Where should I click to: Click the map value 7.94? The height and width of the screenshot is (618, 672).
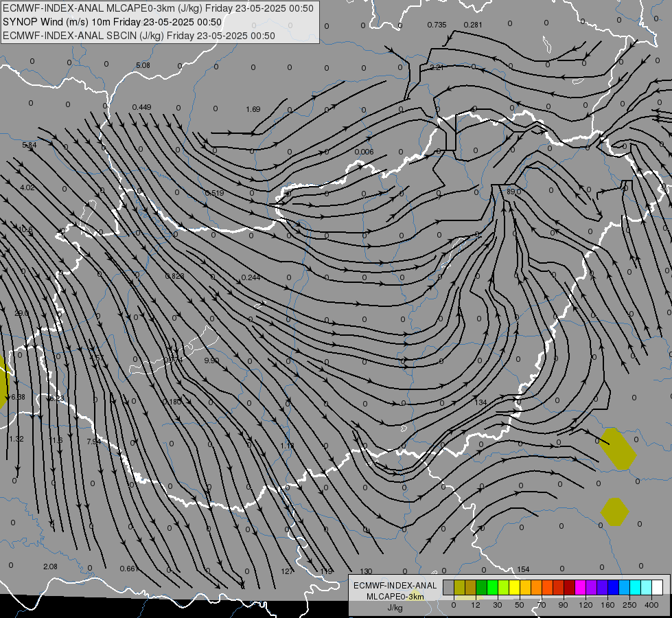coord(94,442)
